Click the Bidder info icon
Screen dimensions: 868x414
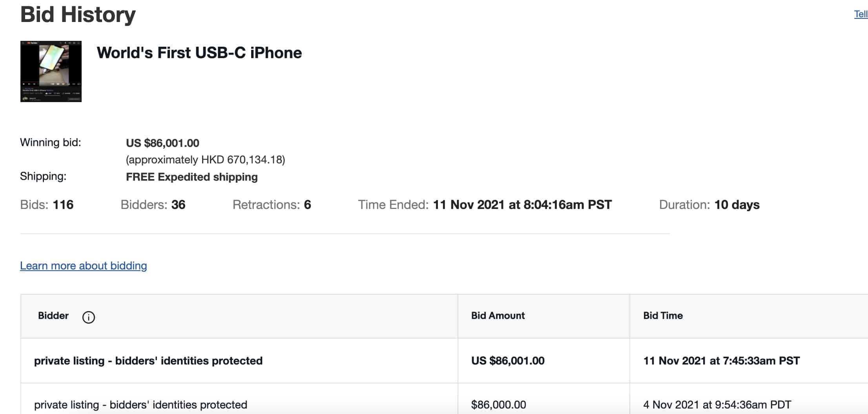tap(88, 317)
